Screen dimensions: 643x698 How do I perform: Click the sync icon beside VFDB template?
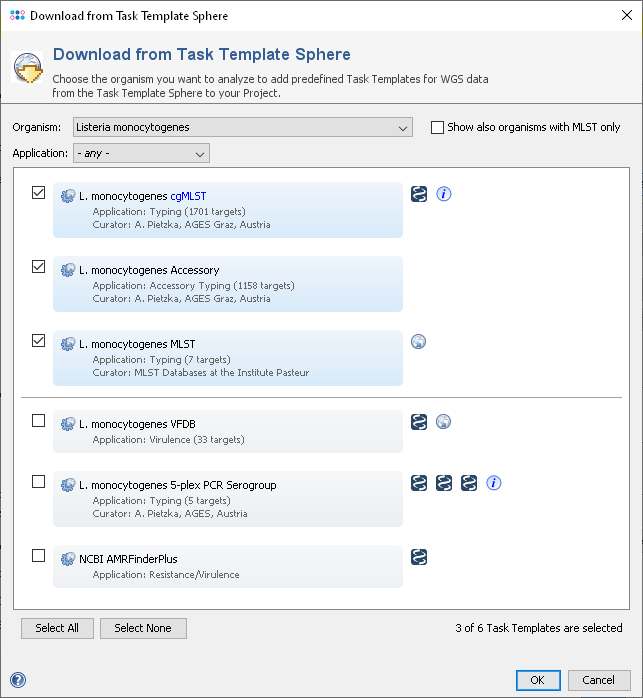420,422
